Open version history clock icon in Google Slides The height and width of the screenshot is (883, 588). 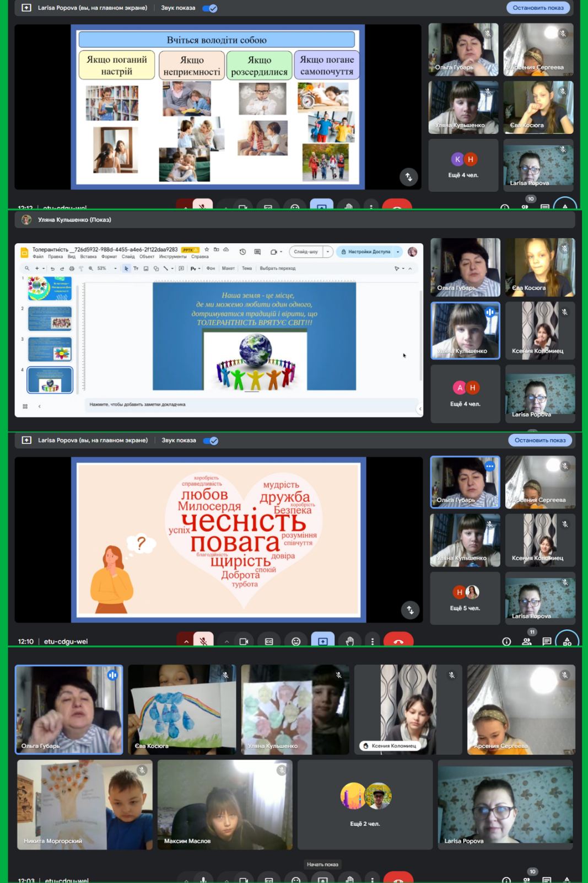click(x=242, y=252)
